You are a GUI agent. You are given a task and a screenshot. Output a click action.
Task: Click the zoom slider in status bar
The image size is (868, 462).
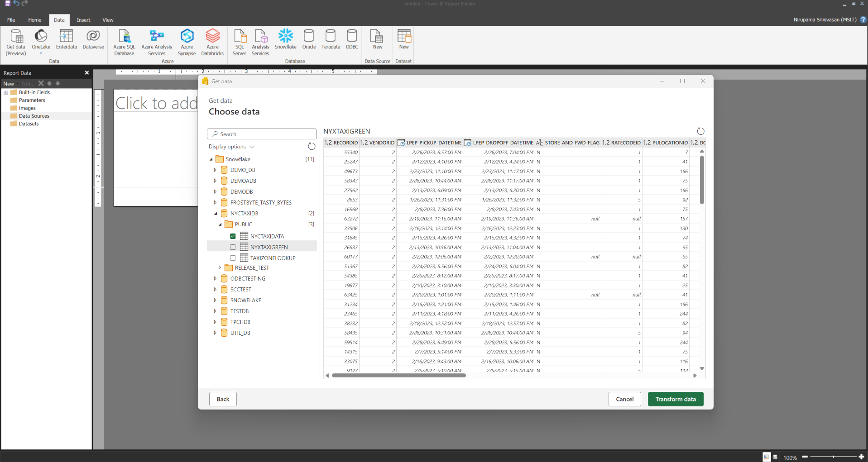tap(833, 457)
